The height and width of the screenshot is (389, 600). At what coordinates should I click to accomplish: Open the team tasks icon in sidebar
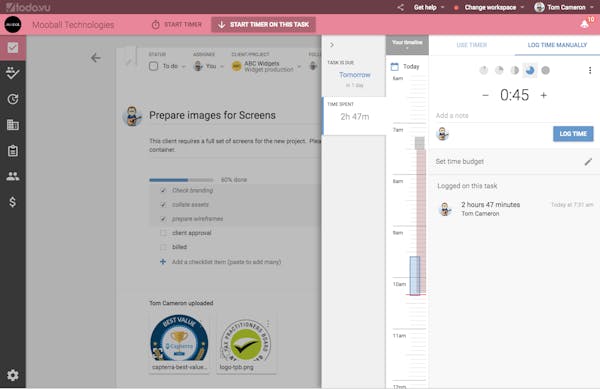click(13, 73)
